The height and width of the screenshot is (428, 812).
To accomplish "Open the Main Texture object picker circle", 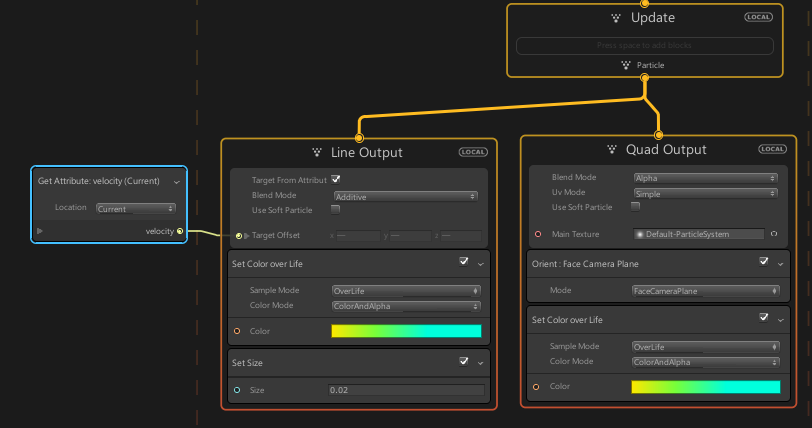I will pyautogui.click(x=774, y=234).
